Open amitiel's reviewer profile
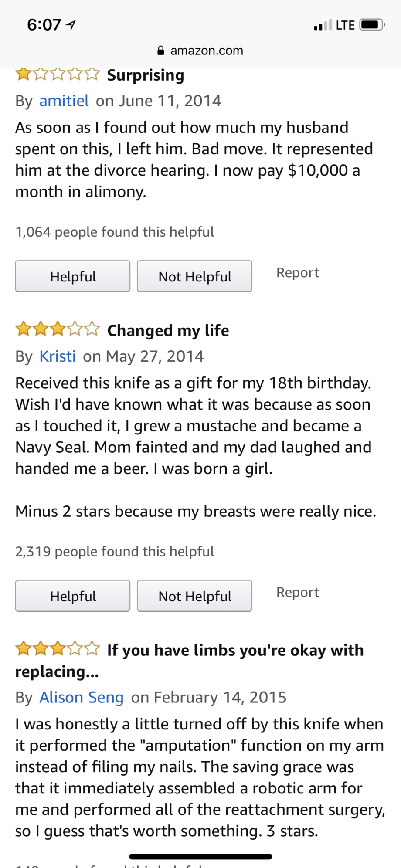Image resolution: width=401 pixels, height=868 pixels. pos(64,101)
